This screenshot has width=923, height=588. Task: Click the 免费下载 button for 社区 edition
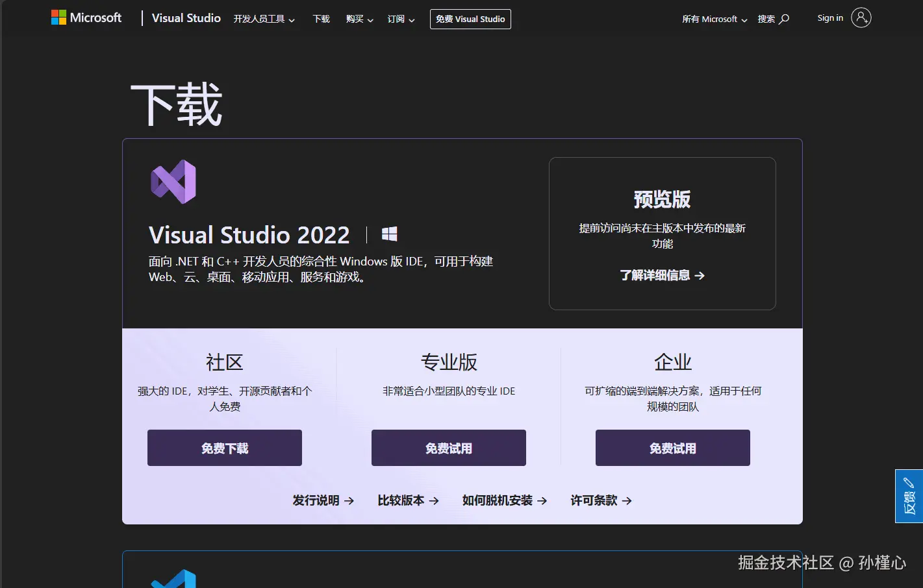pyautogui.click(x=224, y=448)
